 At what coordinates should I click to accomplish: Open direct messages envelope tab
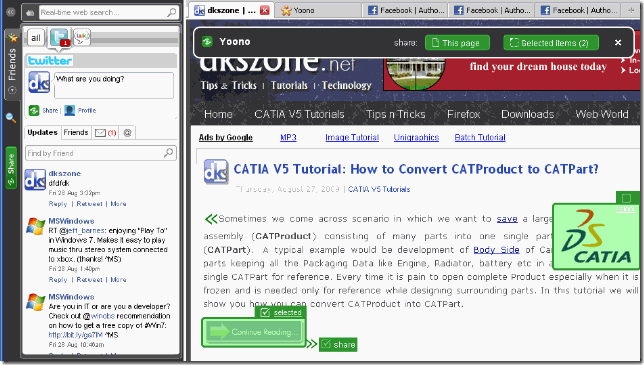click(x=105, y=133)
